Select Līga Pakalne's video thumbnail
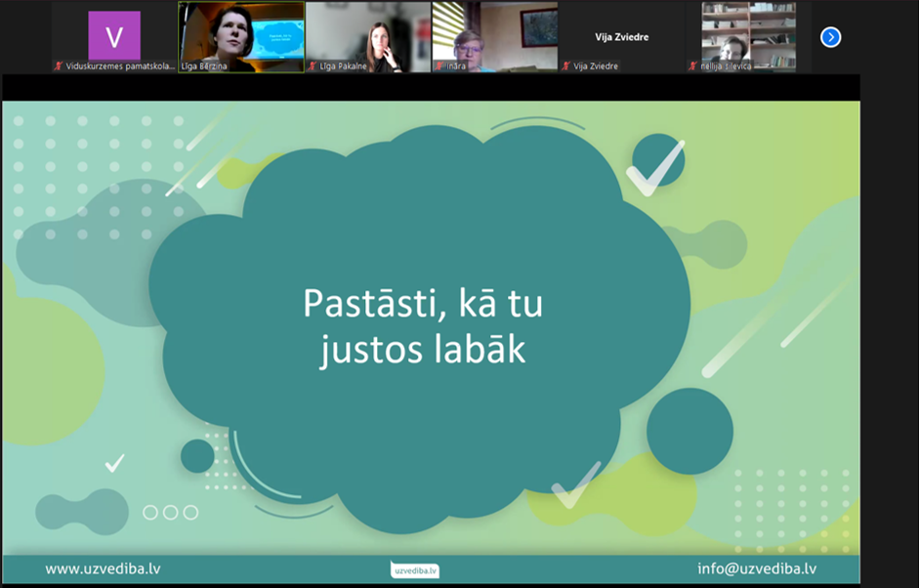 (x=368, y=37)
